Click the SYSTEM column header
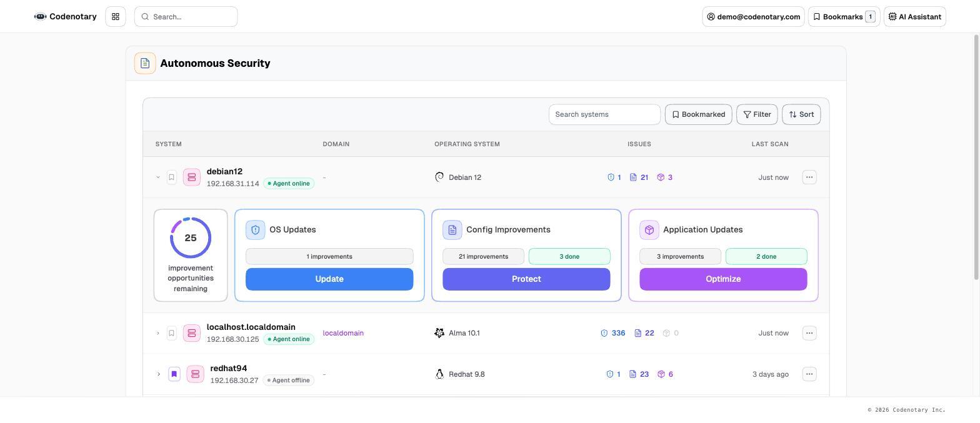Image resolution: width=980 pixels, height=423 pixels. (x=169, y=144)
